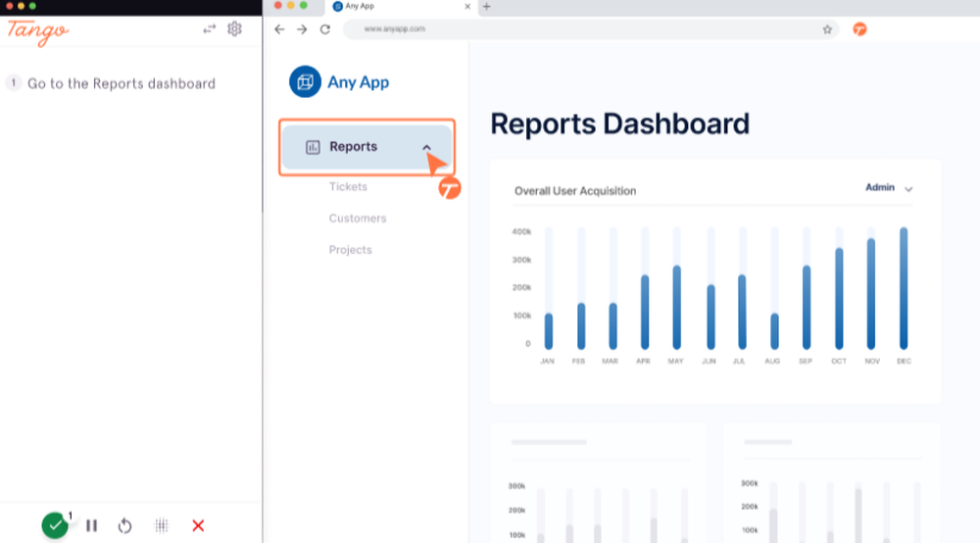This screenshot has height=543, width=980.
Task: Click the Any App browser tab
Action: [x=400, y=7]
